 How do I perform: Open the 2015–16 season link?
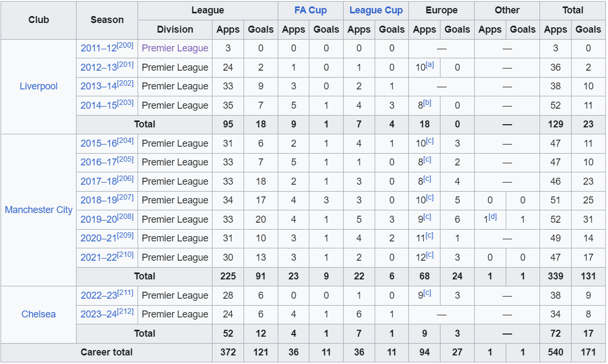pyautogui.click(x=98, y=144)
